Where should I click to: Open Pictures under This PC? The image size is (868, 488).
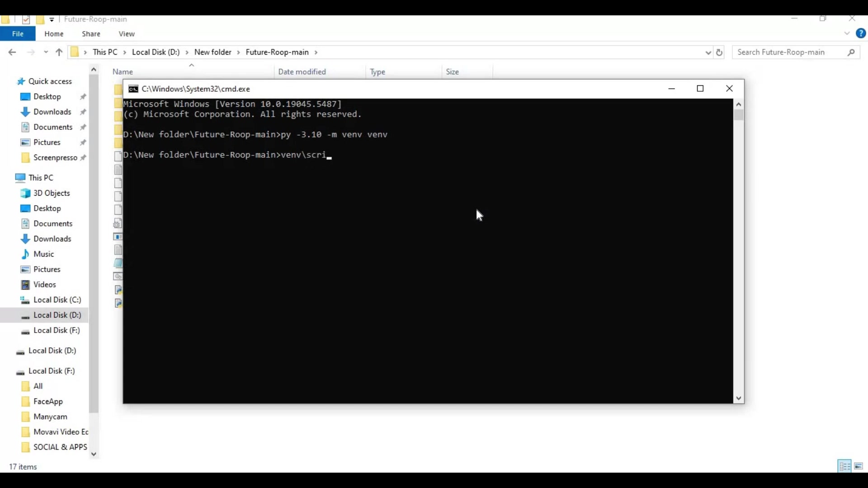pos(47,270)
